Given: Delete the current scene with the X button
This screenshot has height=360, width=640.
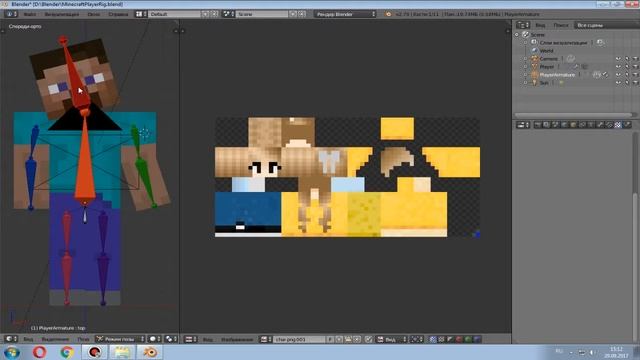Looking at the screenshot, I should click(x=302, y=14).
